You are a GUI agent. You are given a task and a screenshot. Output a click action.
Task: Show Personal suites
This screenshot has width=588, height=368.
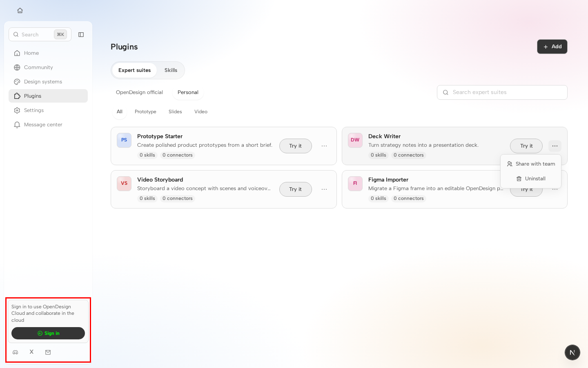click(188, 92)
